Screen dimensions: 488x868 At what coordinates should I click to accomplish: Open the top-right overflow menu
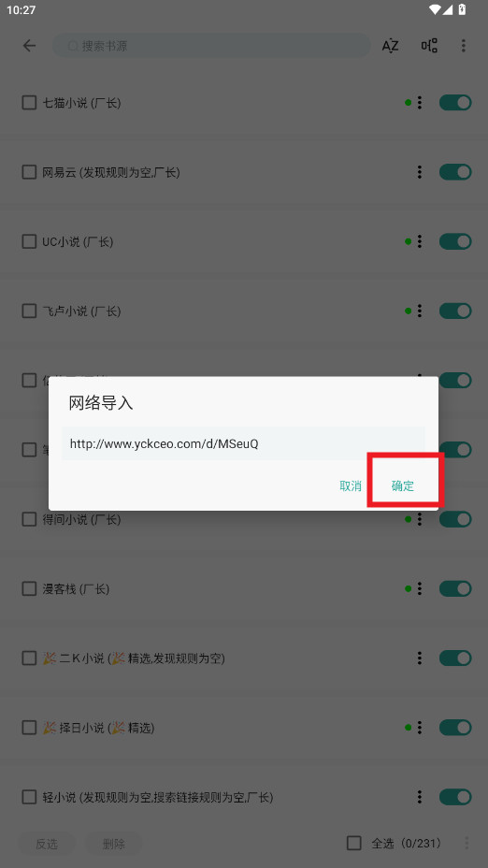click(x=464, y=46)
